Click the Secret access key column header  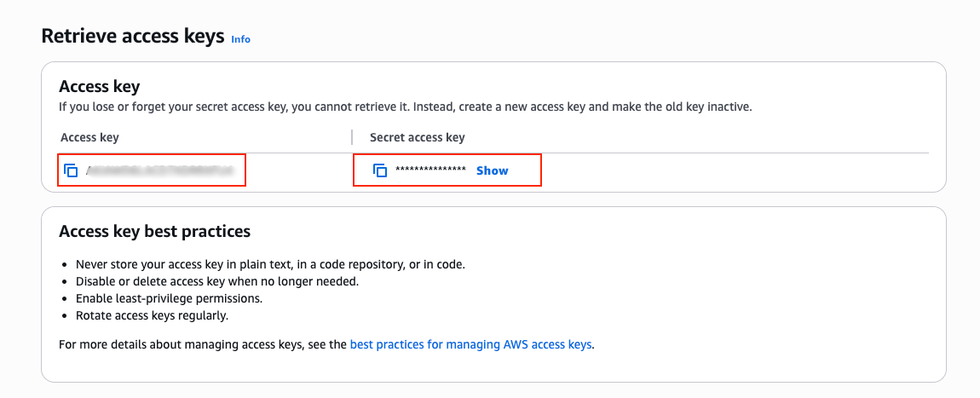(418, 137)
